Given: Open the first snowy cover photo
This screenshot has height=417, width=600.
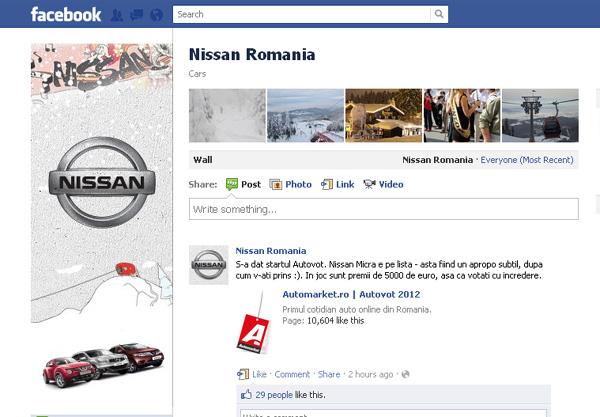Looking at the screenshot, I should pos(227,116).
